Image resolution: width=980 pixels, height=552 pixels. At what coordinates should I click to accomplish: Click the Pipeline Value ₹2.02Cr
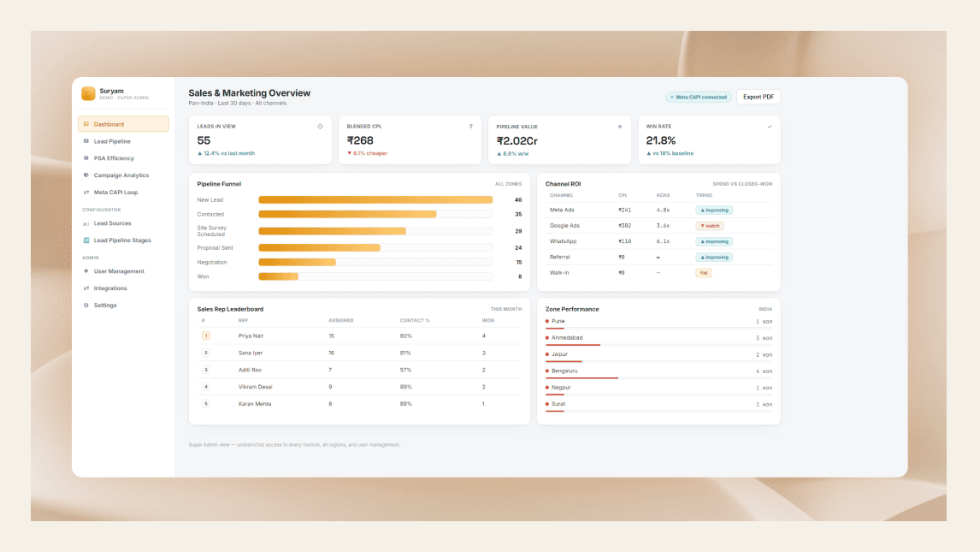point(517,140)
